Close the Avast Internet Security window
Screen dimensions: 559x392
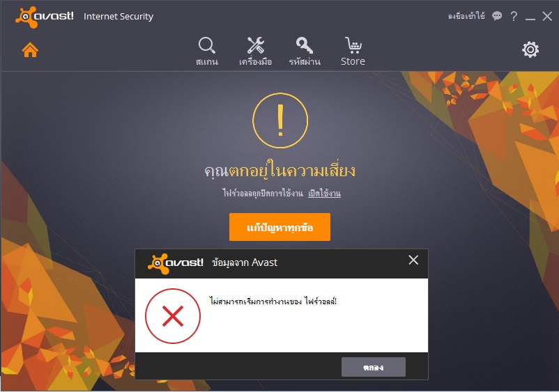tap(547, 16)
